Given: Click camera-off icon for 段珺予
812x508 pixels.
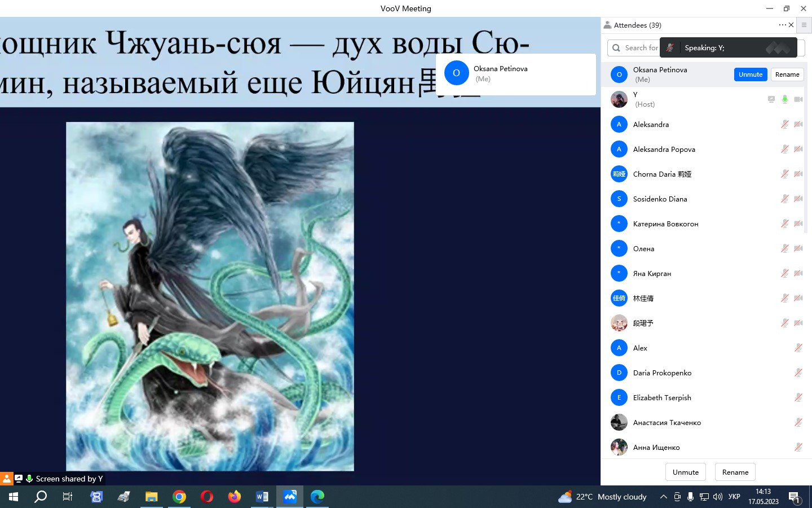Looking at the screenshot, I should (798, 323).
